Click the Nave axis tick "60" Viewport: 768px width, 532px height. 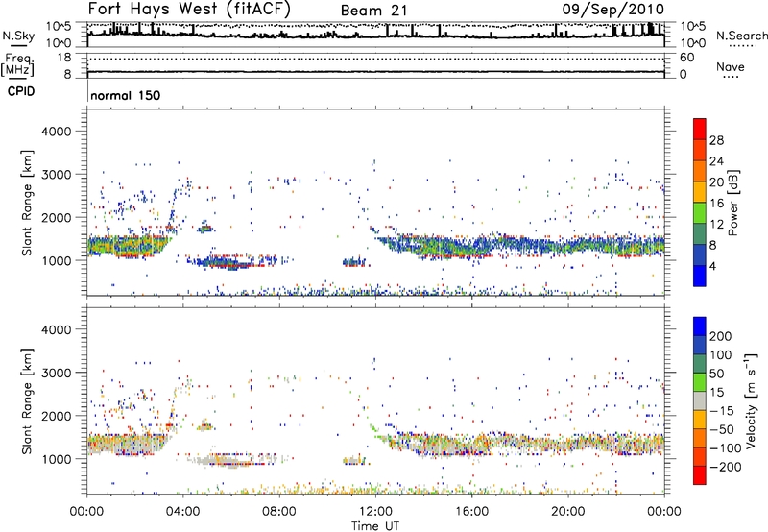coord(686,58)
